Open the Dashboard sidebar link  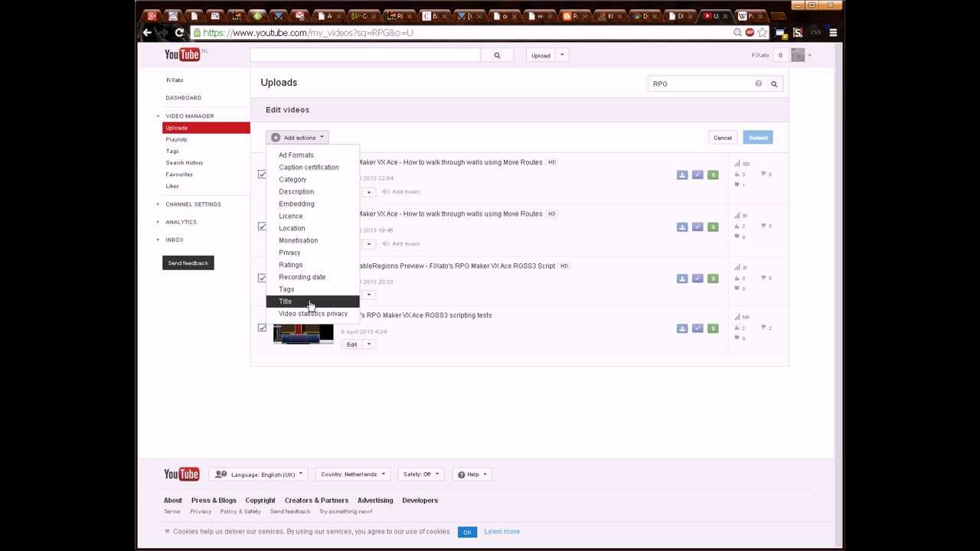pos(184,98)
